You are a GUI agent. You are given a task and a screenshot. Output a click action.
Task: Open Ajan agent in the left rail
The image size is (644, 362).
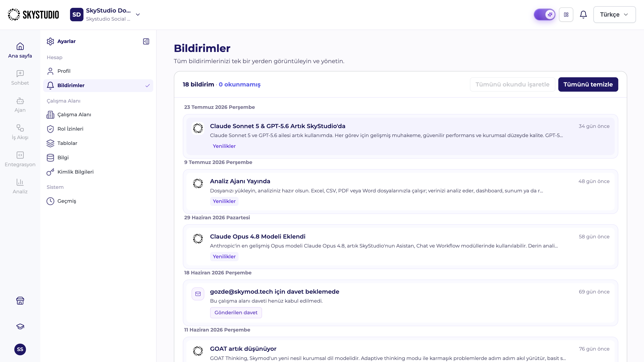point(20,105)
